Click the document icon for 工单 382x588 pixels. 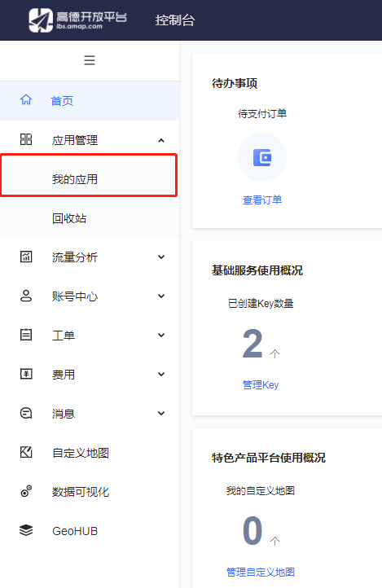click(26, 335)
